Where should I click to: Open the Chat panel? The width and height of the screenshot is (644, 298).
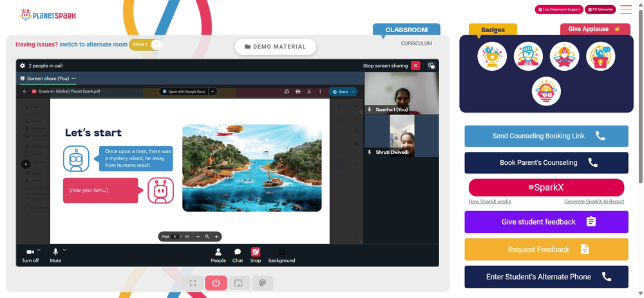click(238, 256)
